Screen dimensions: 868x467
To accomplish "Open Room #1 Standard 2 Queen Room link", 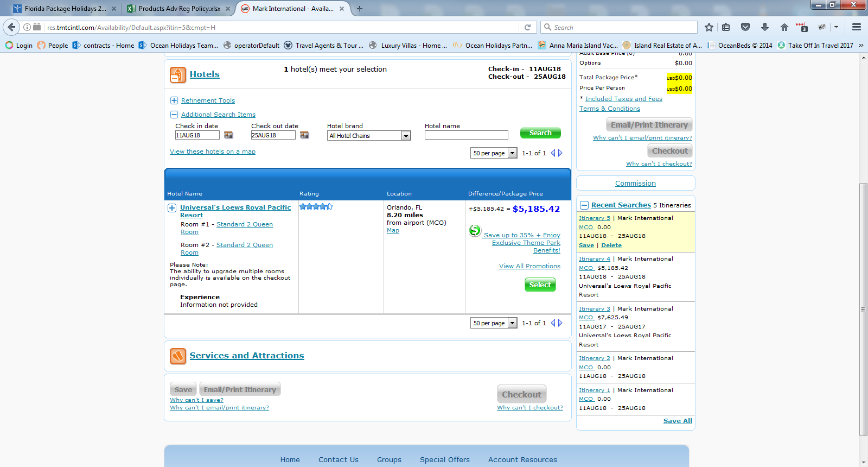I will [x=227, y=228].
